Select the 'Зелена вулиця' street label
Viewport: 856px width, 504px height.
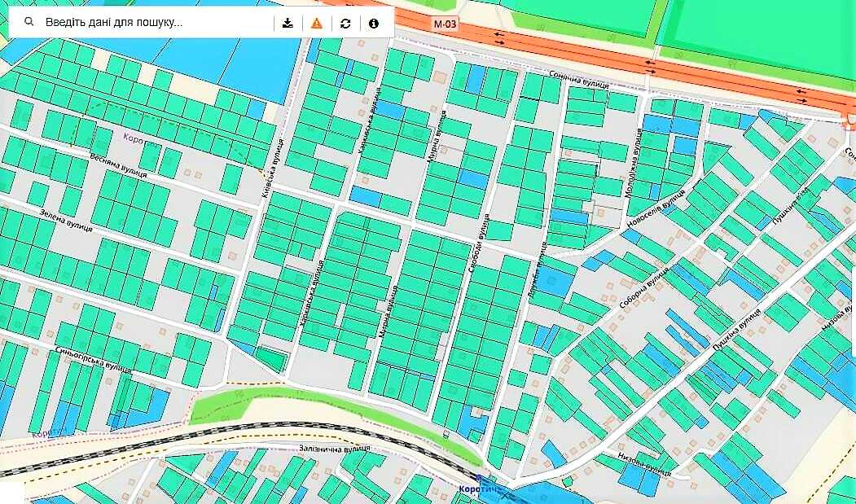[65, 220]
